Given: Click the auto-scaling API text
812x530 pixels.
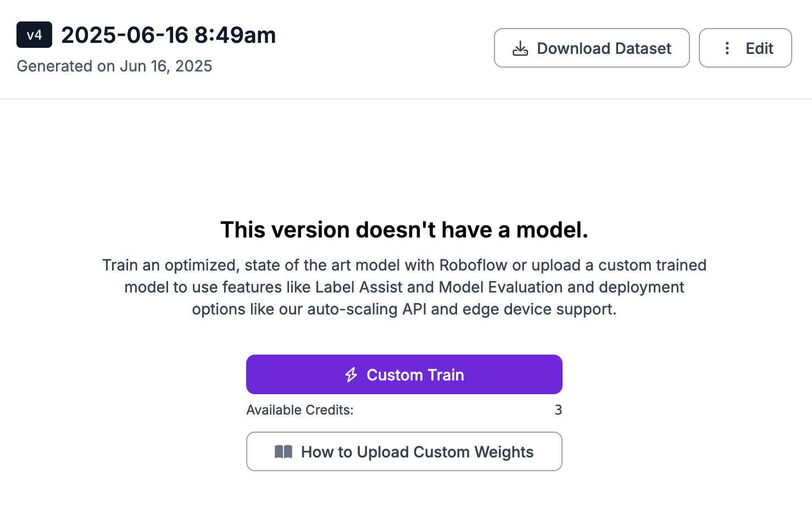Looking at the screenshot, I should [367, 309].
